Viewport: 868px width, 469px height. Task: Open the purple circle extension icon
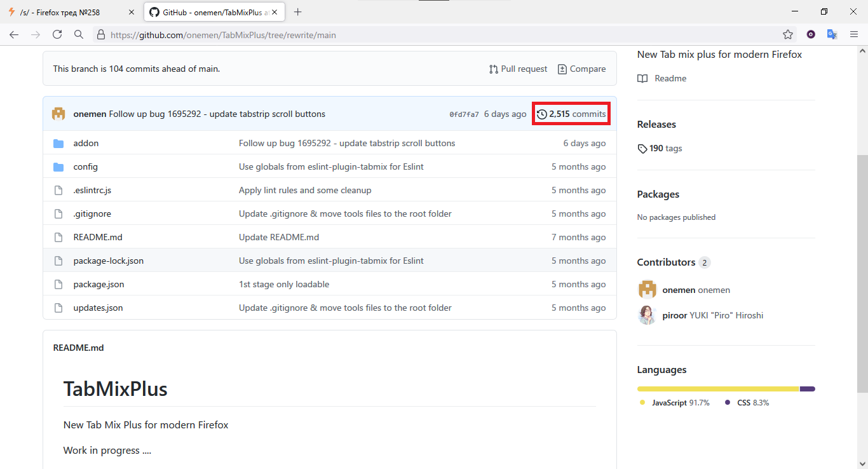[x=811, y=34]
